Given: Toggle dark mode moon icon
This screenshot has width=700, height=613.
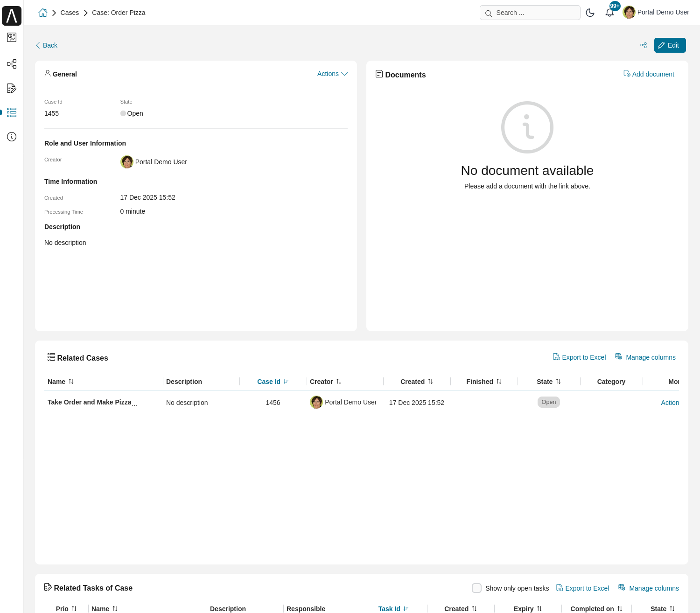Looking at the screenshot, I should 590,13.
